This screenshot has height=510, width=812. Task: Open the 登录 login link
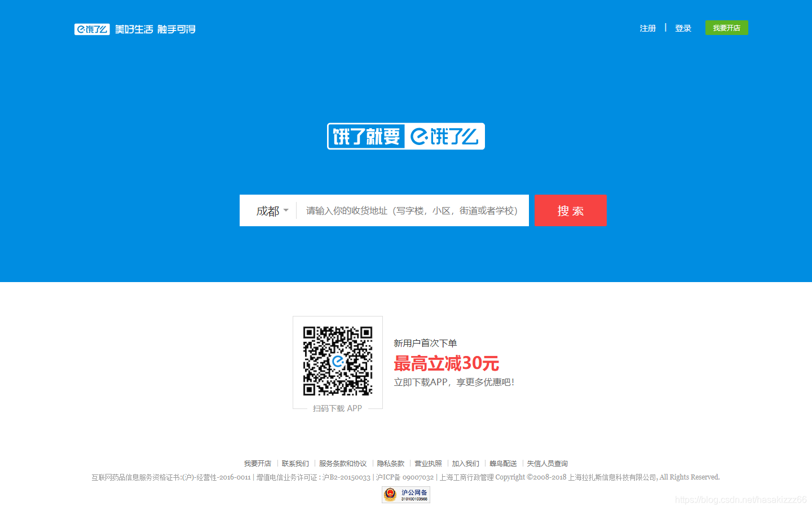pos(683,28)
